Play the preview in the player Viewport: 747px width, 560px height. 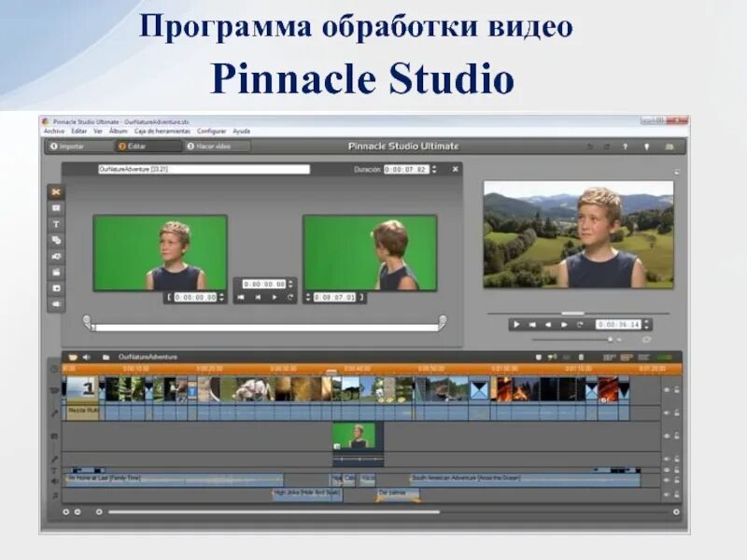pyautogui.click(x=516, y=325)
